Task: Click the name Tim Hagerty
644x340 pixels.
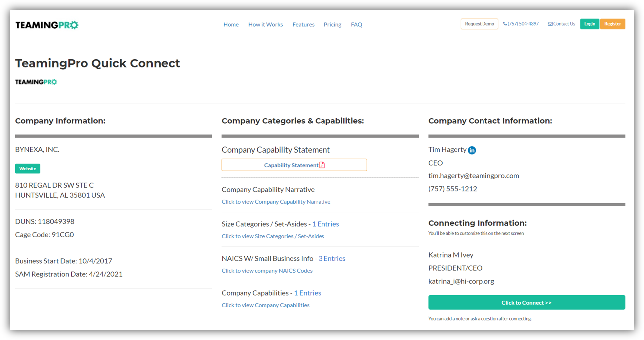Action: (x=447, y=150)
